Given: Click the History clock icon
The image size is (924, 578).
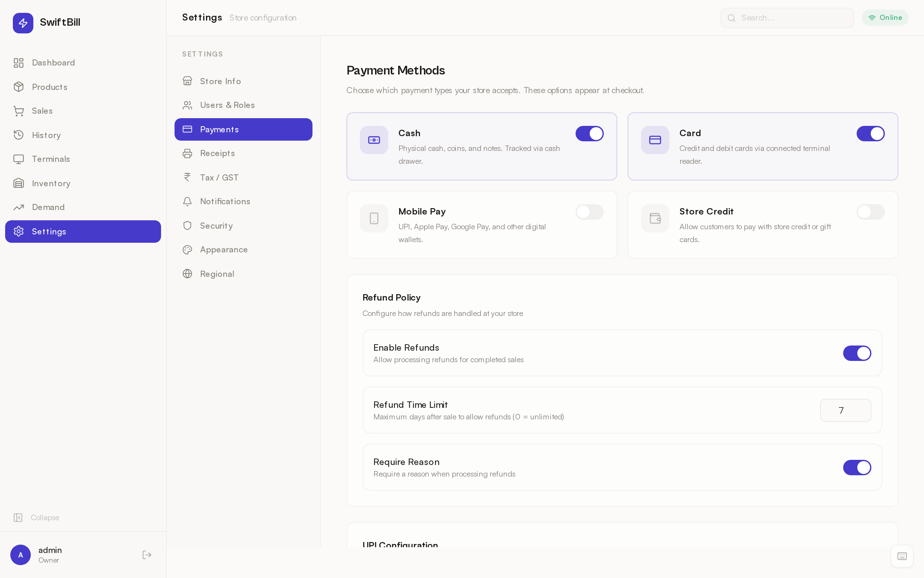Looking at the screenshot, I should click(x=19, y=135).
